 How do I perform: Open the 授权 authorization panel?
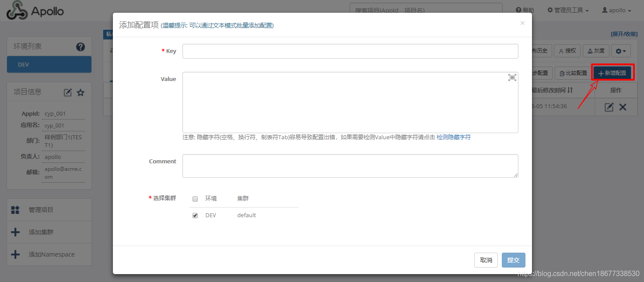click(x=567, y=50)
